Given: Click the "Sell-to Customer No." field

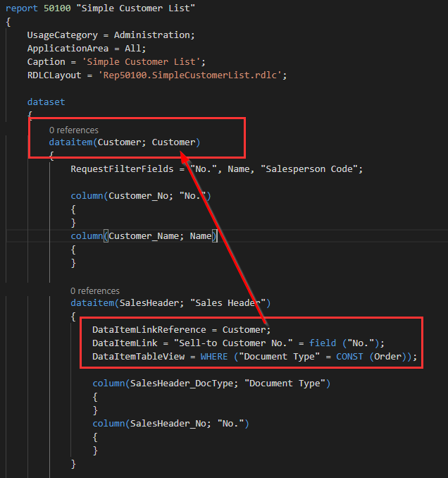Looking at the screenshot, I should coord(233,343).
